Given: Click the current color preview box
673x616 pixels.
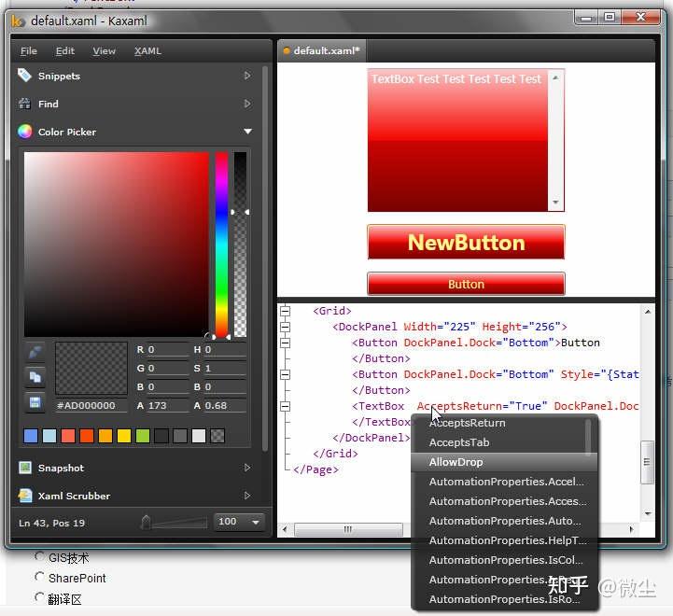Looking at the screenshot, I should click(91, 368).
